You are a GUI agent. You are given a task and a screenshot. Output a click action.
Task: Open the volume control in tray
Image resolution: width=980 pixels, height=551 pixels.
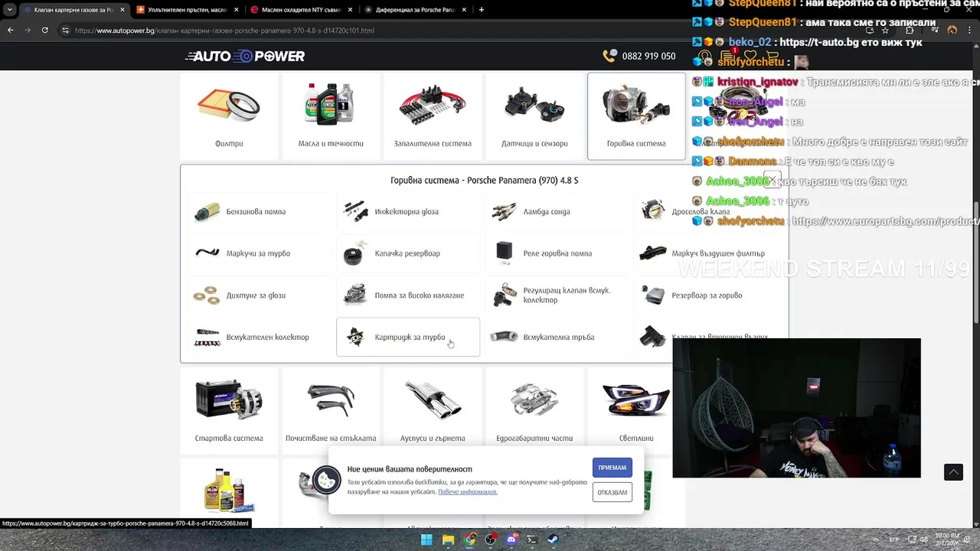coord(923,540)
